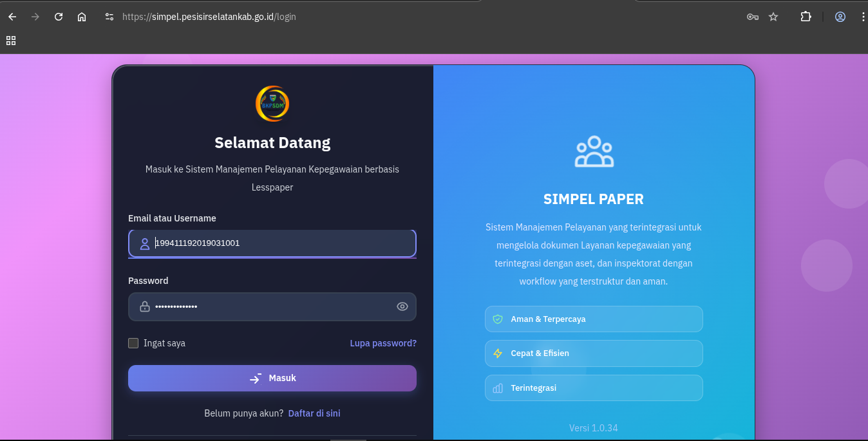Screen dimensions: 868x441
Task: Open the Daftar di sini link
Action: 314,413
